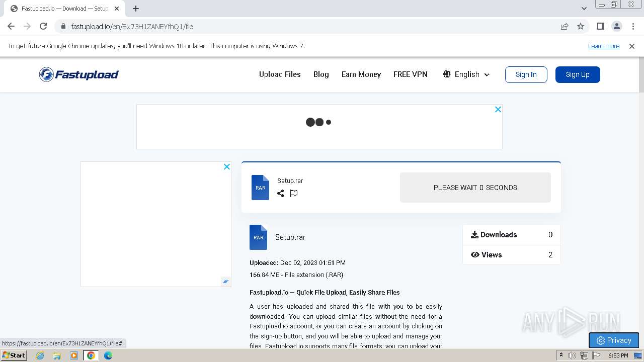The height and width of the screenshot is (362, 644).
Task: Open the Action Center flag icon
Action: (596, 355)
